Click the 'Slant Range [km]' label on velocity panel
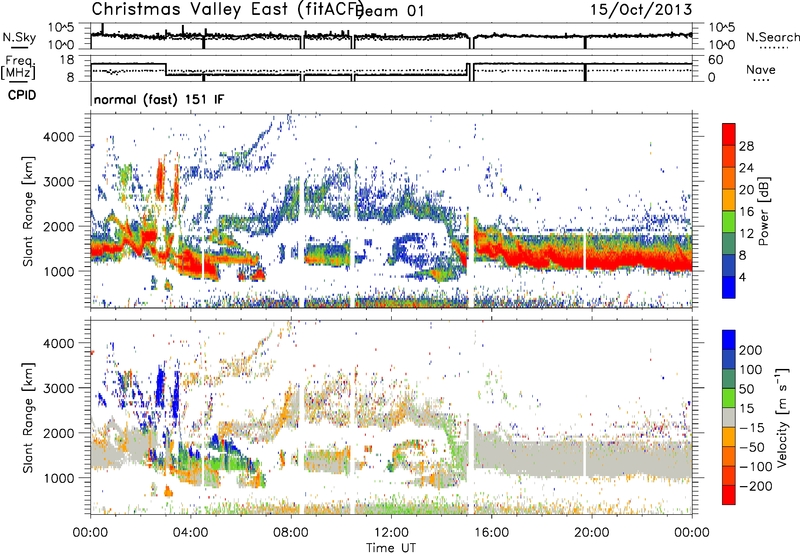The width and height of the screenshot is (800, 554). click(29, 417)
